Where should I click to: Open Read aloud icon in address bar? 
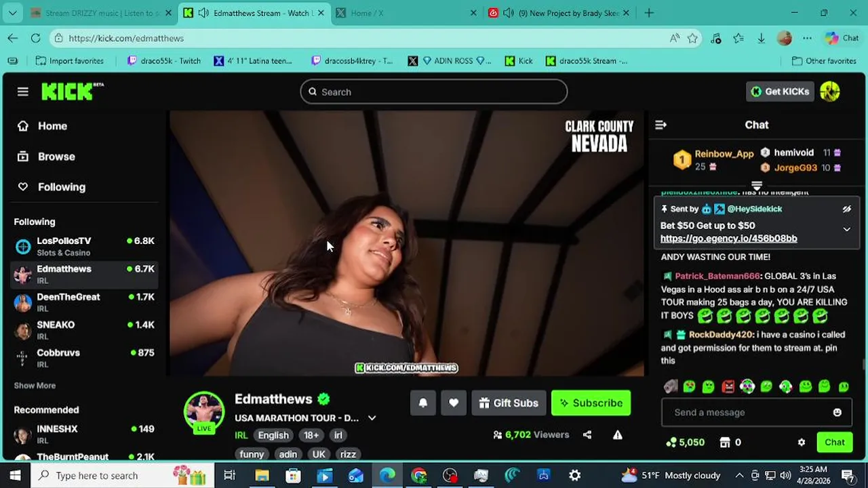pos(675,39)
